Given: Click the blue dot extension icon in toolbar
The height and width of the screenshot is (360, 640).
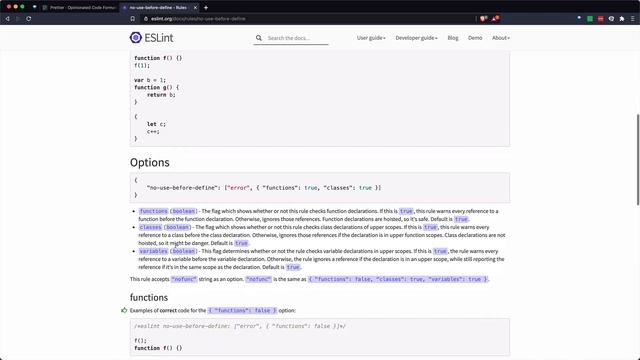Looking at the screenshot, I should click(x=579, y=18).
